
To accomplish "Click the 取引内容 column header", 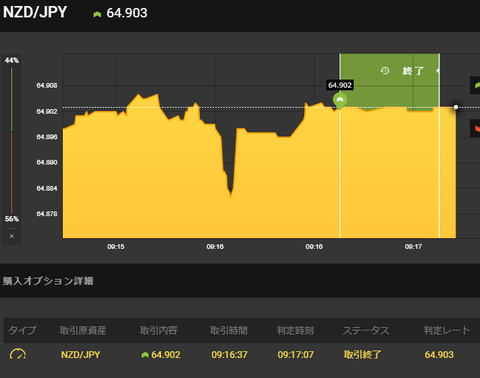I will click(x=158, y=330).
